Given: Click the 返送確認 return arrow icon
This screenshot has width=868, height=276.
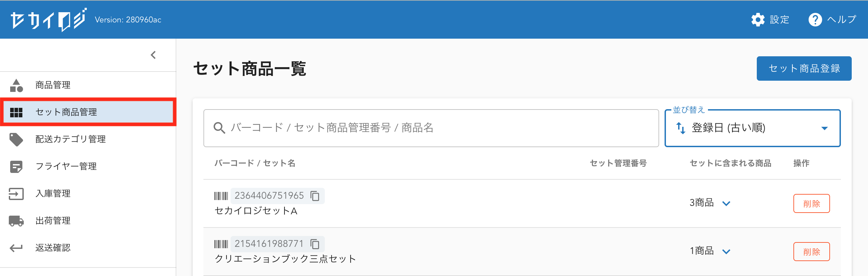Looking at the screenshot, I should click(16, 248).
